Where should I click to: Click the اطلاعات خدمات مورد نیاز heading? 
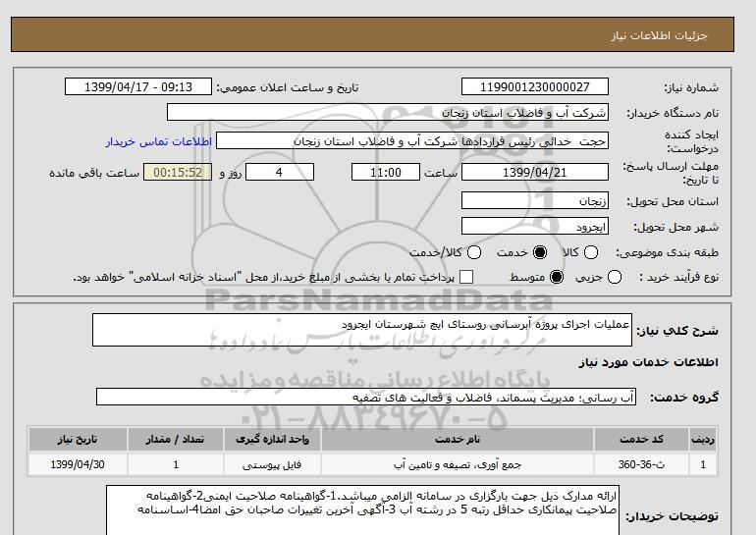[x=648, y=362]
